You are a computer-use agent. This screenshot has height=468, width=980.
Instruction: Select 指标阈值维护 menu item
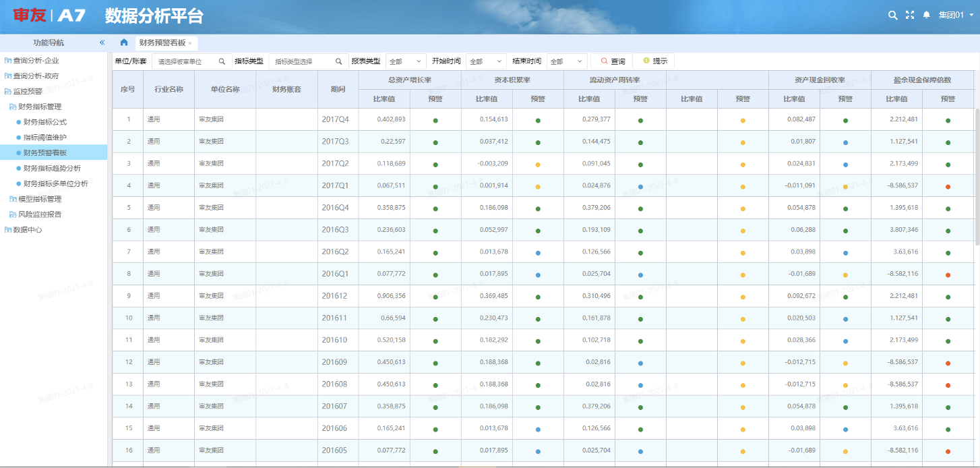point(45,138)
